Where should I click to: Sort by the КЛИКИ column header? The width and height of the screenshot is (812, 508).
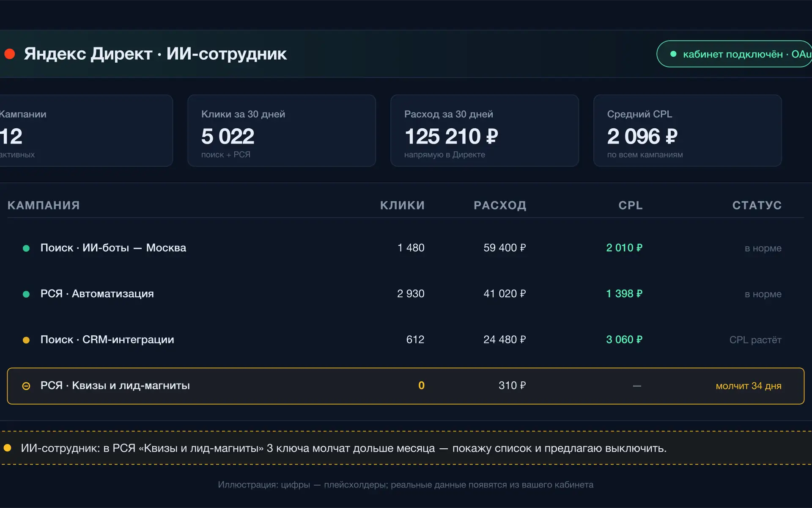coord(402,205)
